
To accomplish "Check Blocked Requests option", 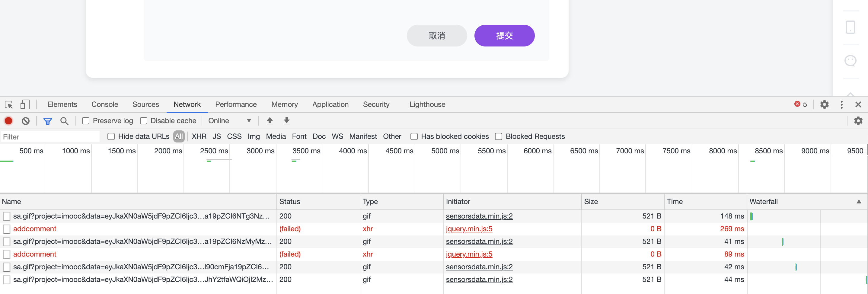I will click(x=498, y=136).
